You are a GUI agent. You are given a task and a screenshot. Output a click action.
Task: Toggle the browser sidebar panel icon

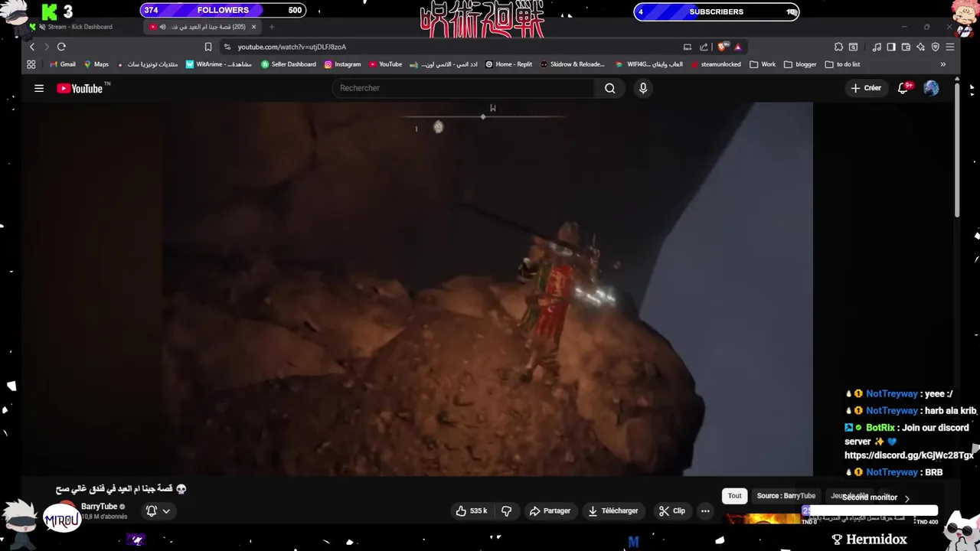click(891, 47)
